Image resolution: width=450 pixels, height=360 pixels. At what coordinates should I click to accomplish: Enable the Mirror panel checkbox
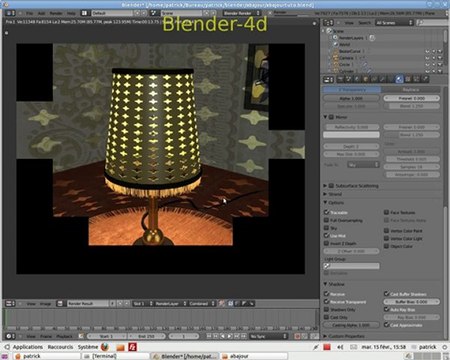[331, 117]
